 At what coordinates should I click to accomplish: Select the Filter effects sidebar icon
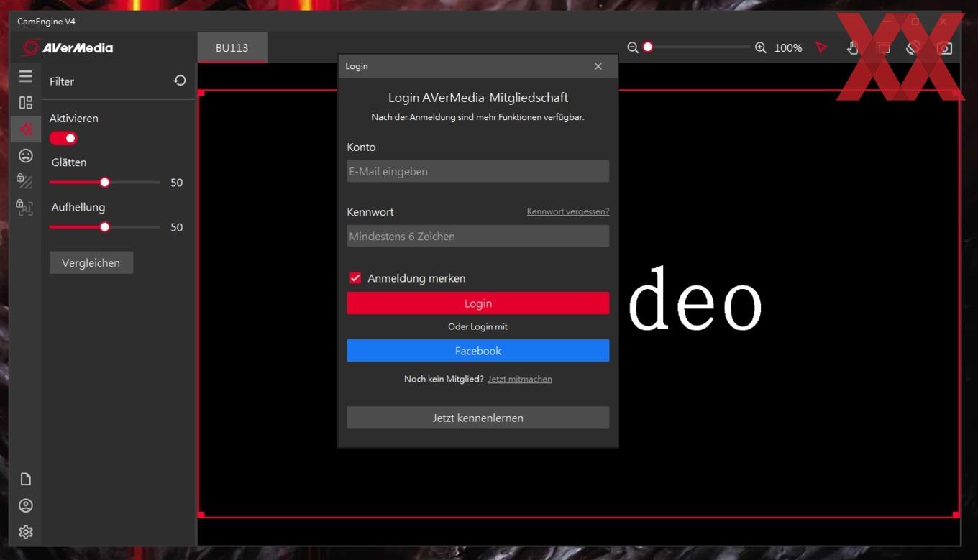pyautogui.click(x=26, y=129)
